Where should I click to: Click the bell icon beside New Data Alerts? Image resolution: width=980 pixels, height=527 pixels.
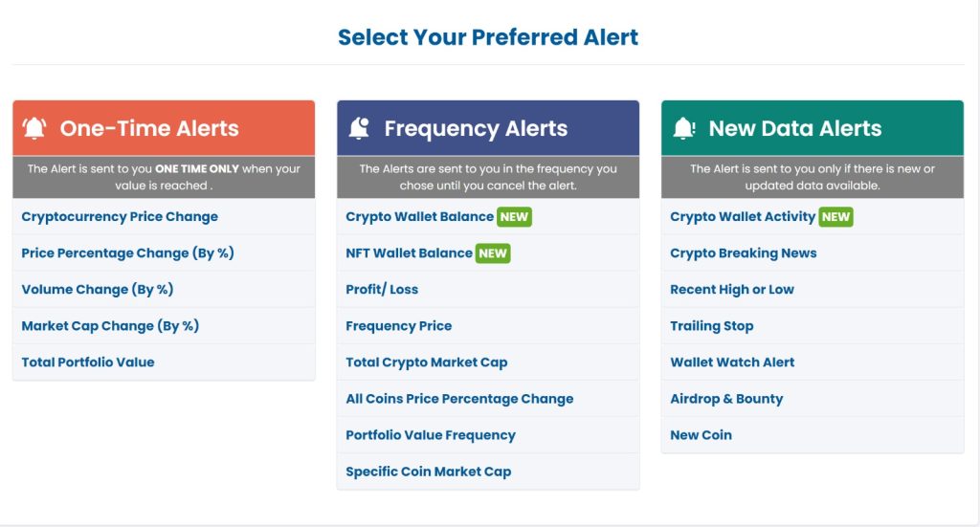tap(683, 128)
